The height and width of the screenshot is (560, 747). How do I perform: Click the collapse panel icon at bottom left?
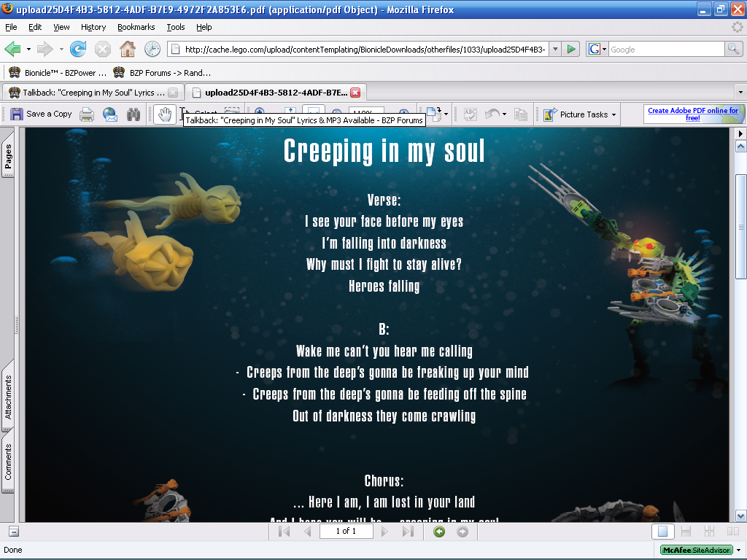(x=14, y=532)
